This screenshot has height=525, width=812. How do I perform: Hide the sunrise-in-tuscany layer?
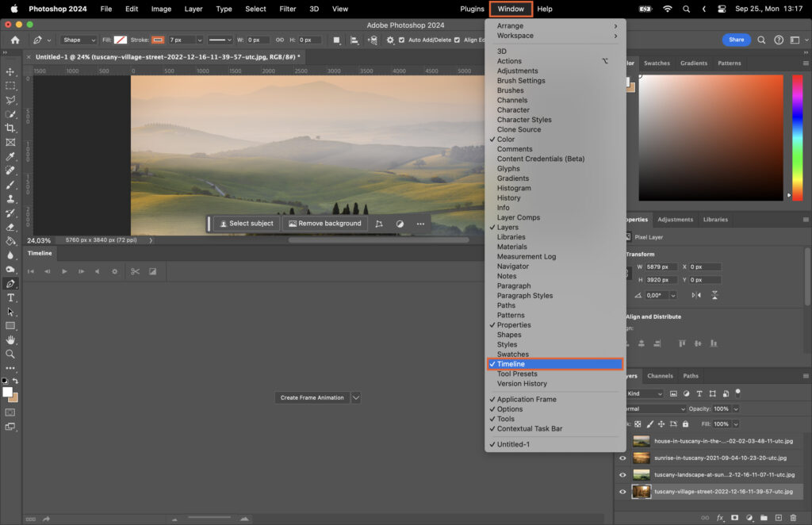tap(623, 458)
